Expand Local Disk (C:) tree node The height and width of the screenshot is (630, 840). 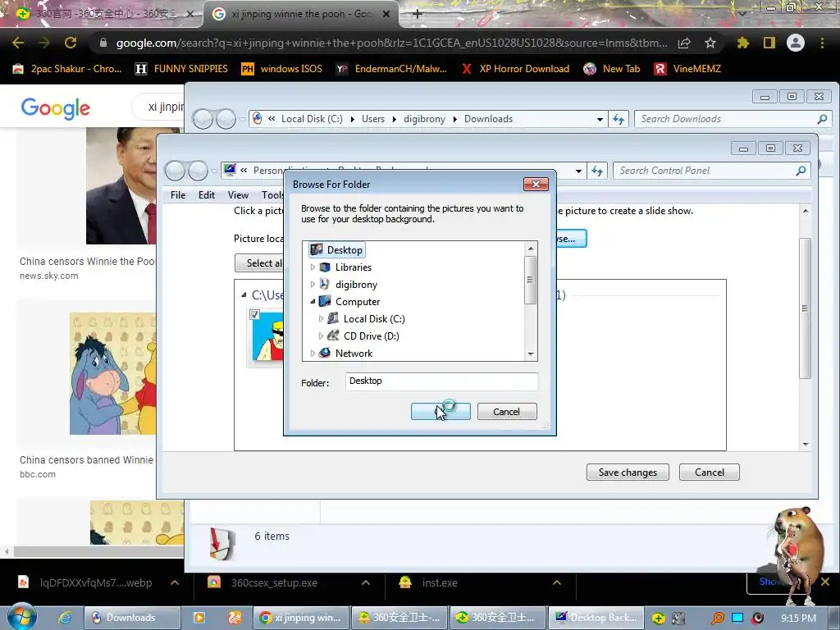321,319
